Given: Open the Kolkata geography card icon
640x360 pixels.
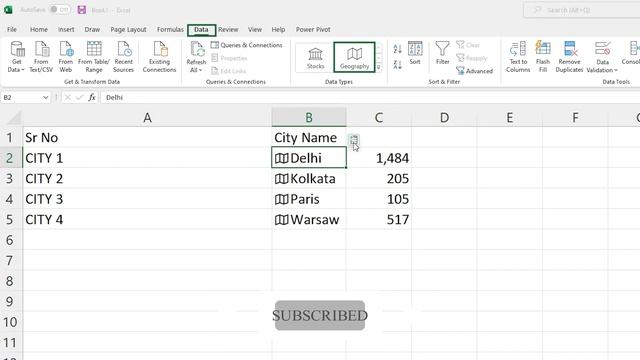Looking at the screenshot, I should pos(282,179).
